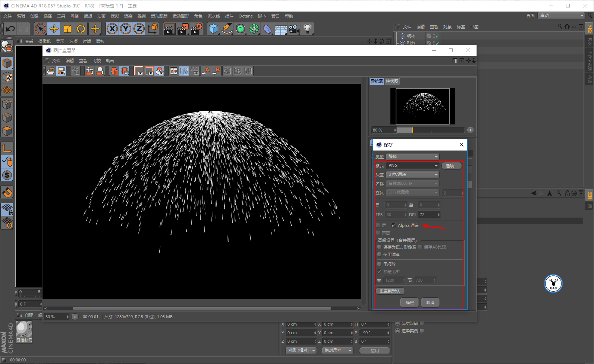Toggle the 保存为正方形像素 checkbox
The image size is (594, 364).
point(380,247)
